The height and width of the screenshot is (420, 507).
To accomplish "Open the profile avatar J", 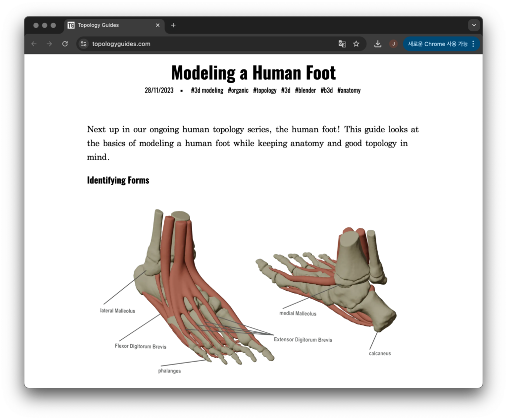I will tap(393, 44).
